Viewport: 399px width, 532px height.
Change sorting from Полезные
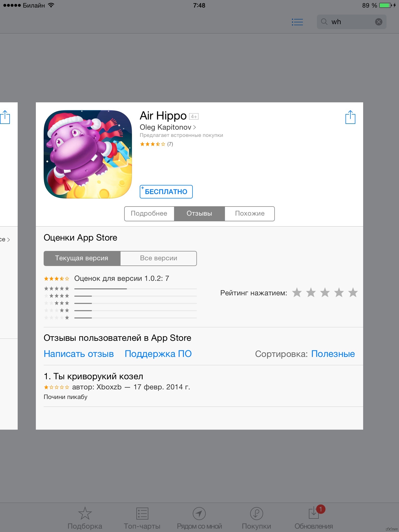(333, 354)
